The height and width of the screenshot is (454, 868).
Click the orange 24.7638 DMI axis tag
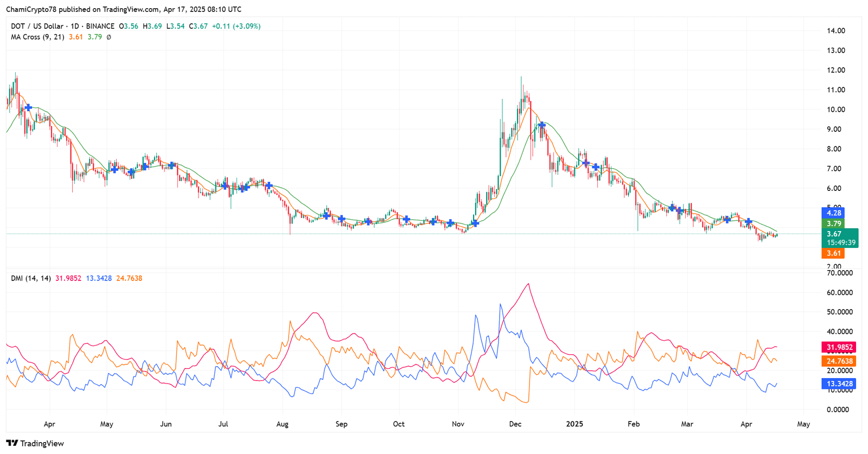coord(839,361)
